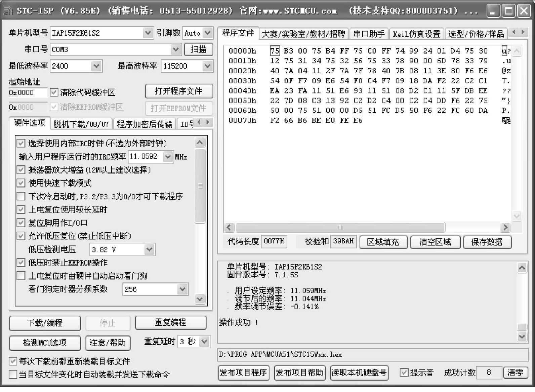The height and width of the screenshot is (392, 535).
Task: Click 下载/编程 button
Action: point(45,323)
